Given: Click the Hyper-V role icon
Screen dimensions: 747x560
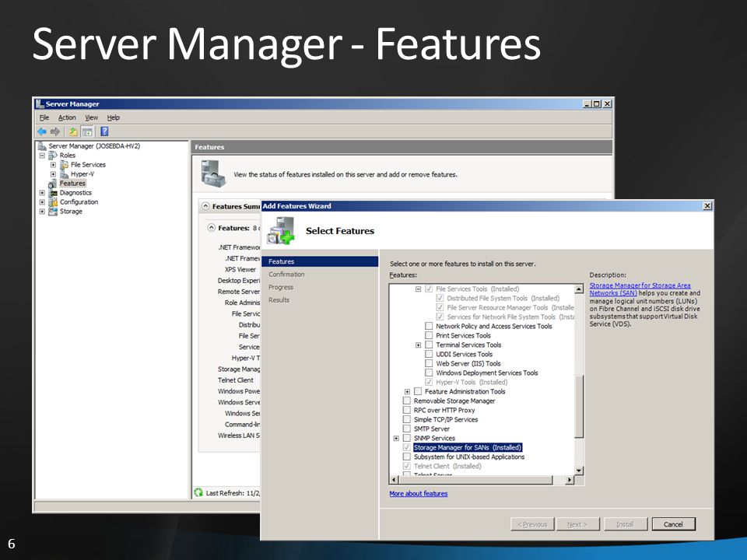Looking at the screenshot, I should pyautogui.click(x=65, y=173).
